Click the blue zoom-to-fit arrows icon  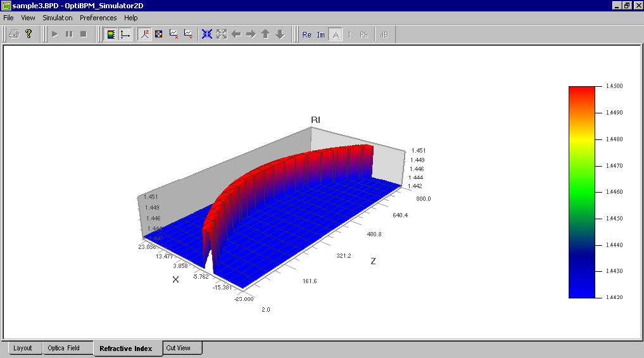pos(207,34)
